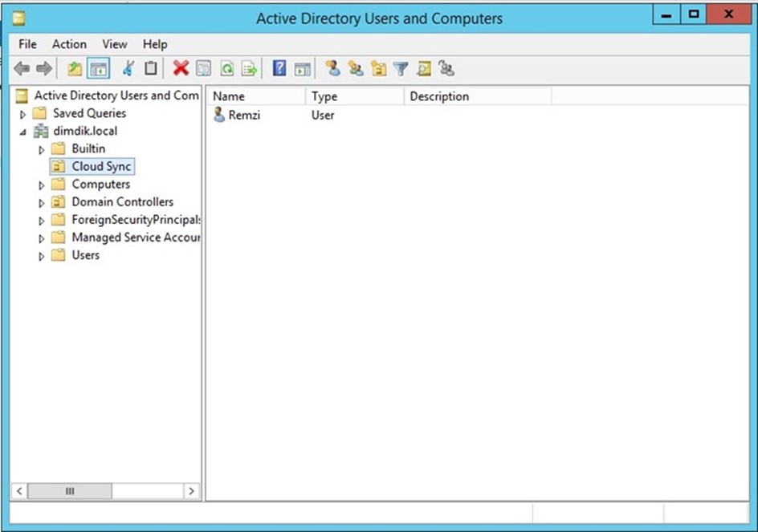758x532 pixels.
Task: Find objects in Active Directory icon
Action: (424, 69)
